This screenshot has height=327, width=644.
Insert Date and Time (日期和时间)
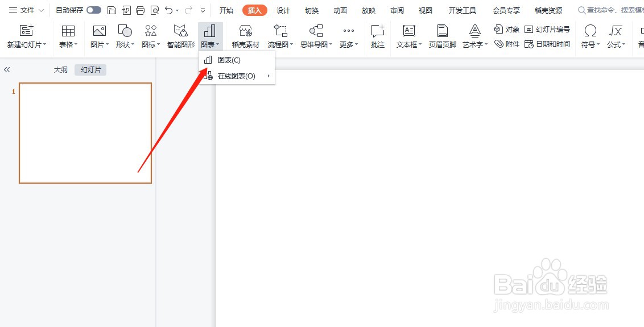(x=547, y=44)
